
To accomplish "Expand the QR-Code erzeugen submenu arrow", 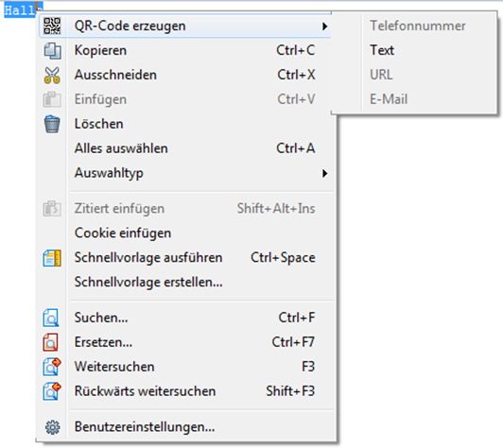I will point(324,26).
